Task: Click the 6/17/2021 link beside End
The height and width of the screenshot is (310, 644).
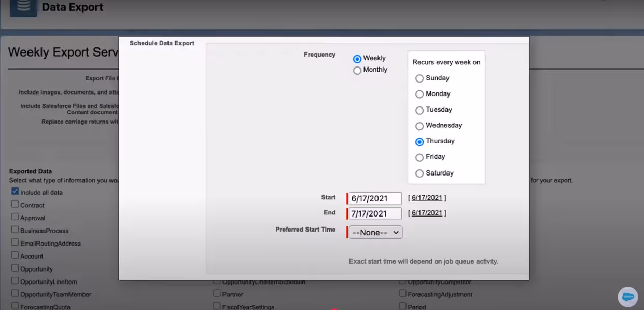Action: (x=427, y=213)
